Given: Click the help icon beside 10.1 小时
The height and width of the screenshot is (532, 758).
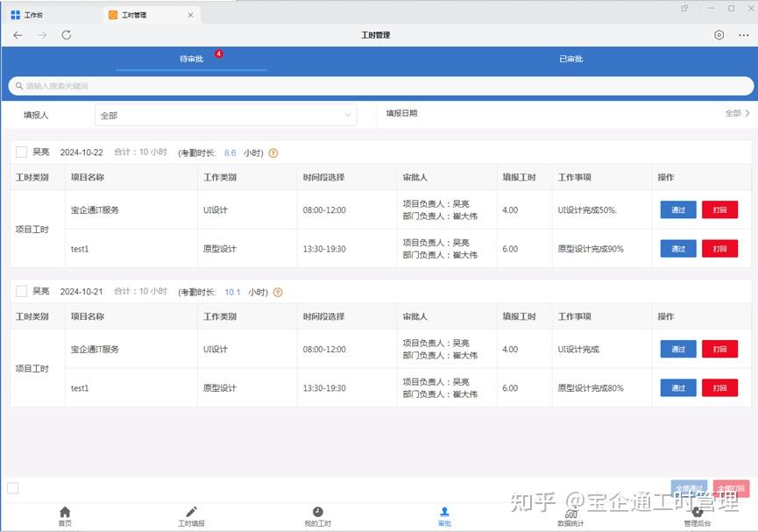Looking at the screenshot, I should 278,293.
